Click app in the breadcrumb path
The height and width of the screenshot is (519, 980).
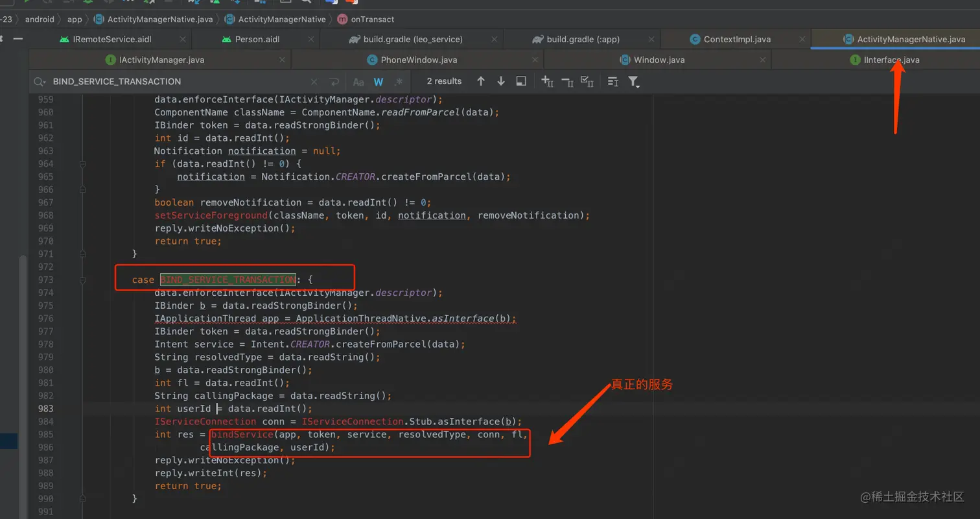pyautogui.click(x=75, y=19)
